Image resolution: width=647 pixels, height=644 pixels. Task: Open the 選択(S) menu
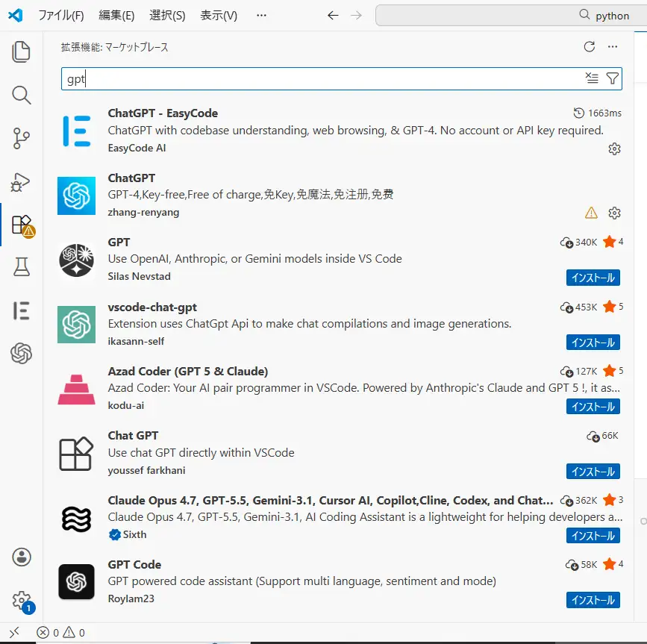(x=167, y=16)
